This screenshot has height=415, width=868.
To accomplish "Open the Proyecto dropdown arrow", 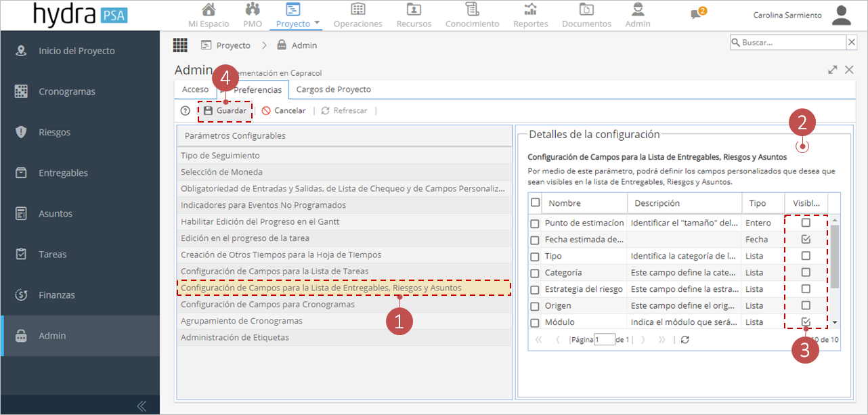I will click(317, 24).
